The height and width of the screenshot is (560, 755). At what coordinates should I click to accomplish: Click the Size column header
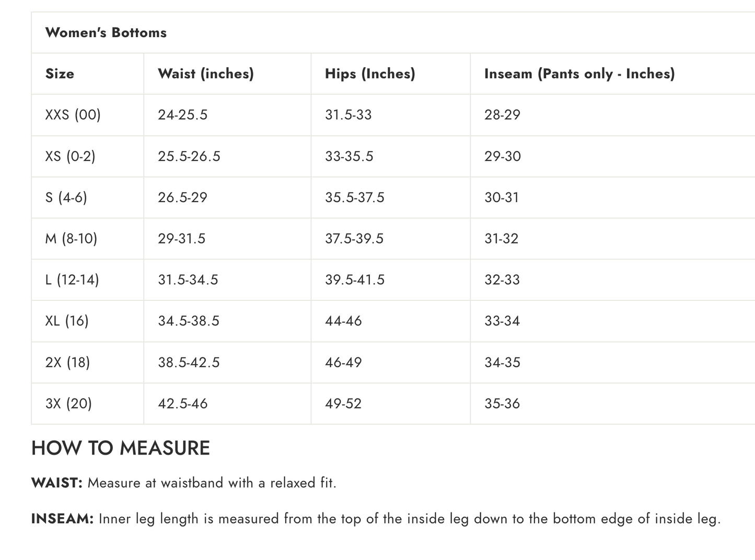tap(60, 74)
